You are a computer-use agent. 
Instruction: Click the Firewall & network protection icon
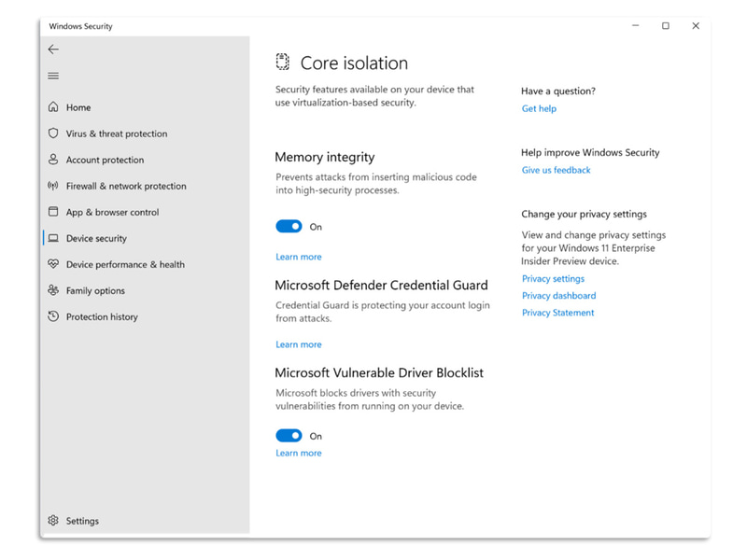coord(53,186)
